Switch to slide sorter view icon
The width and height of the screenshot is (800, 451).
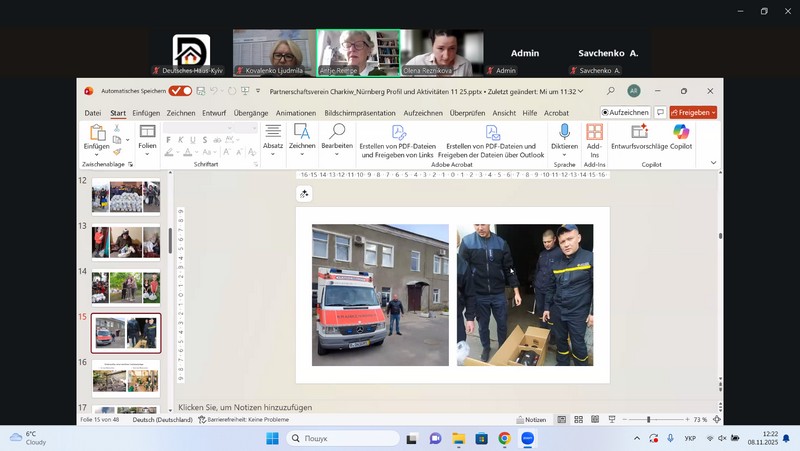tap(578, 420)
